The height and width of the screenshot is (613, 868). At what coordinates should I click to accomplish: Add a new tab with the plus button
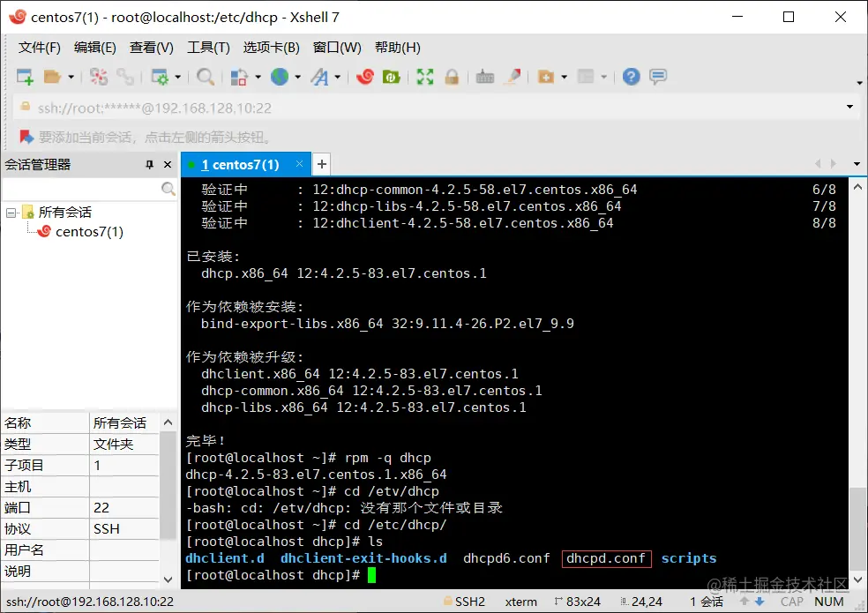(x=322, y=164)
